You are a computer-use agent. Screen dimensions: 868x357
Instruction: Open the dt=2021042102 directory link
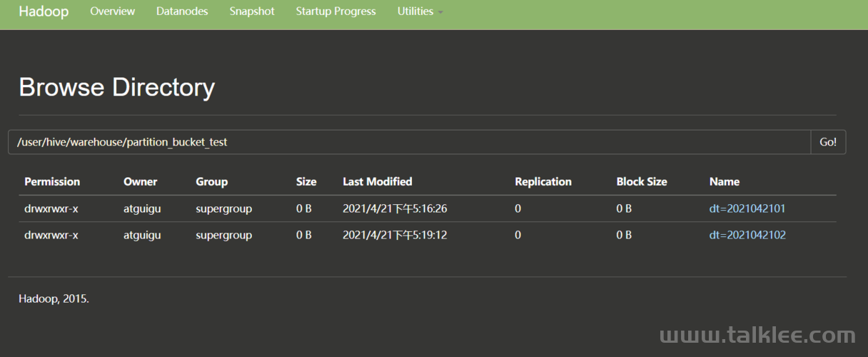tap(747, 235)
